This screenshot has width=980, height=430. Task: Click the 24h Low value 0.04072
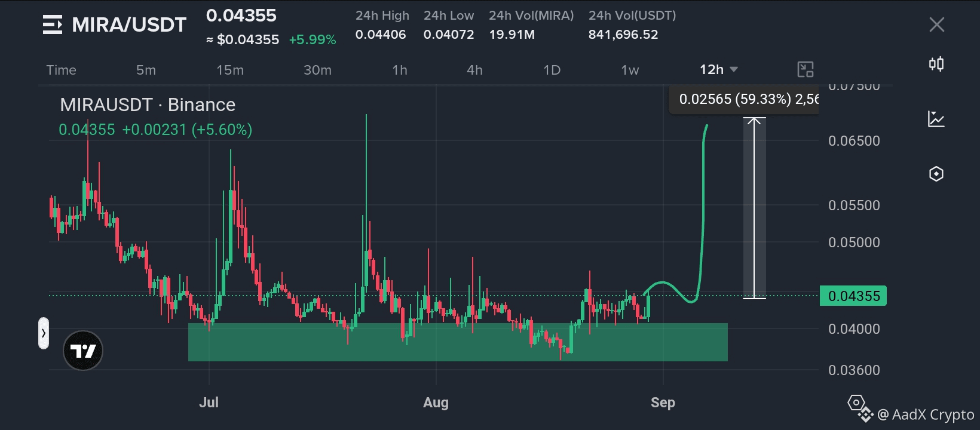449,35
